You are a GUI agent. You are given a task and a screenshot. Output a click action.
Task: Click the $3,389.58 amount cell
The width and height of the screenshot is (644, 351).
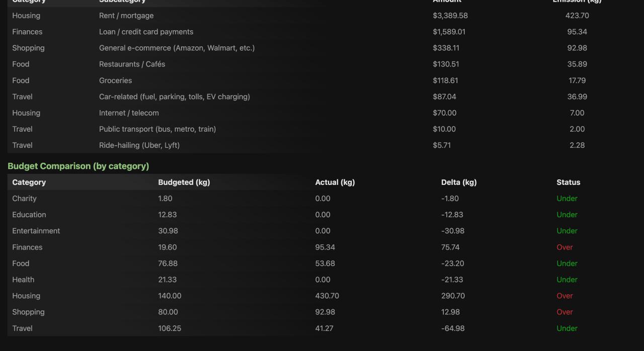tap(450, 16)
